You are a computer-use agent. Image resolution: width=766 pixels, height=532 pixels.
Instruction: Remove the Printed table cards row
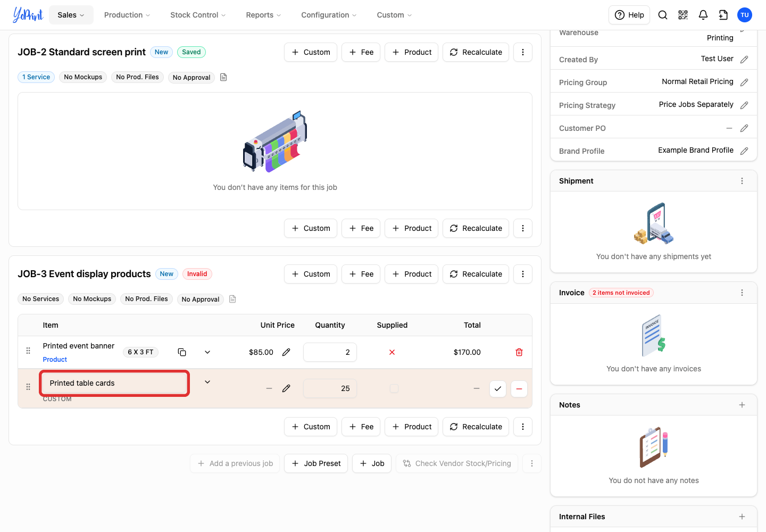pos(519,388)
